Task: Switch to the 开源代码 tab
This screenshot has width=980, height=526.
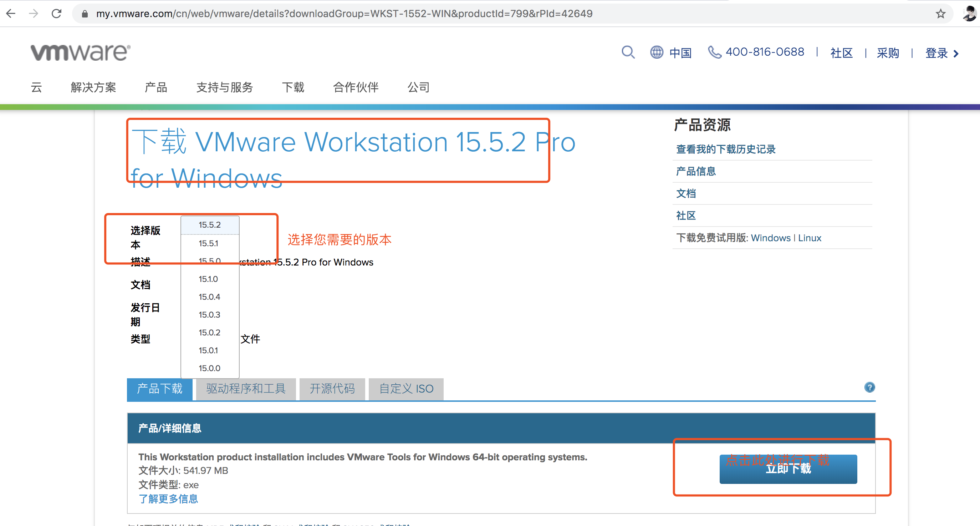Action: click(332, 389)
